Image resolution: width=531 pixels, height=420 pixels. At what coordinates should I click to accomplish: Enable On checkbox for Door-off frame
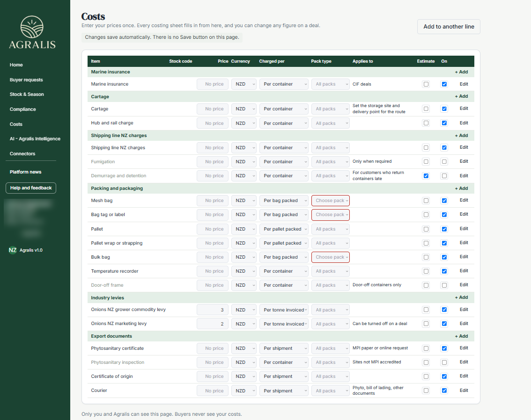[444, 285]
